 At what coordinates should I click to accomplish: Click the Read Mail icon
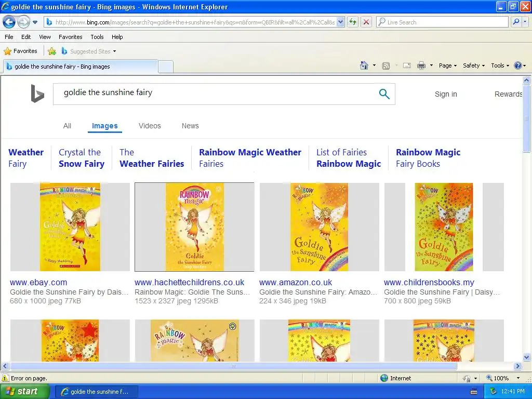tap(407, 65)
